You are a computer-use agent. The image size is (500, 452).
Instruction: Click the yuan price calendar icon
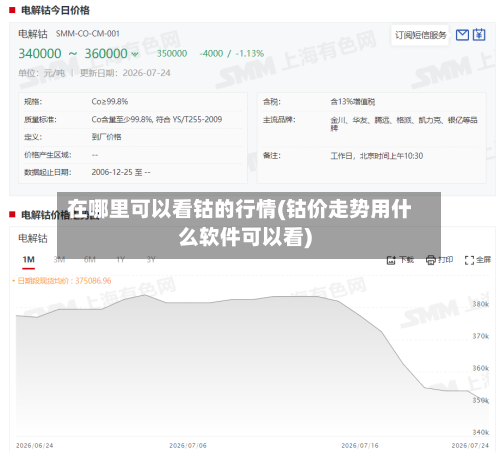(x=479, y=35)
